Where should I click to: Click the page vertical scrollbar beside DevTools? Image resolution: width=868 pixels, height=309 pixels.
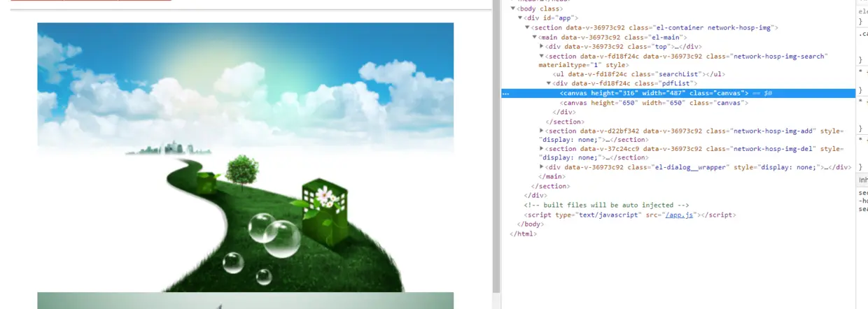pyautogui.click(x=496, y=154)
